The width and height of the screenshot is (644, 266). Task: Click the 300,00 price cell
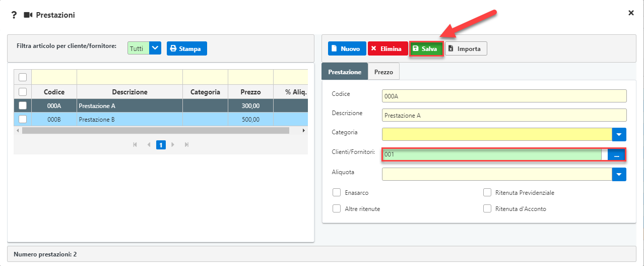click(x=250, y=105)
